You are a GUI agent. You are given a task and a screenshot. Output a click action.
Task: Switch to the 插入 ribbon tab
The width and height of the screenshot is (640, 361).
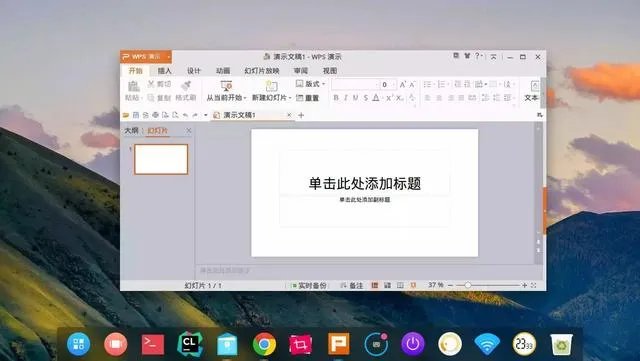pyautogui.click(x=164, y=71)
